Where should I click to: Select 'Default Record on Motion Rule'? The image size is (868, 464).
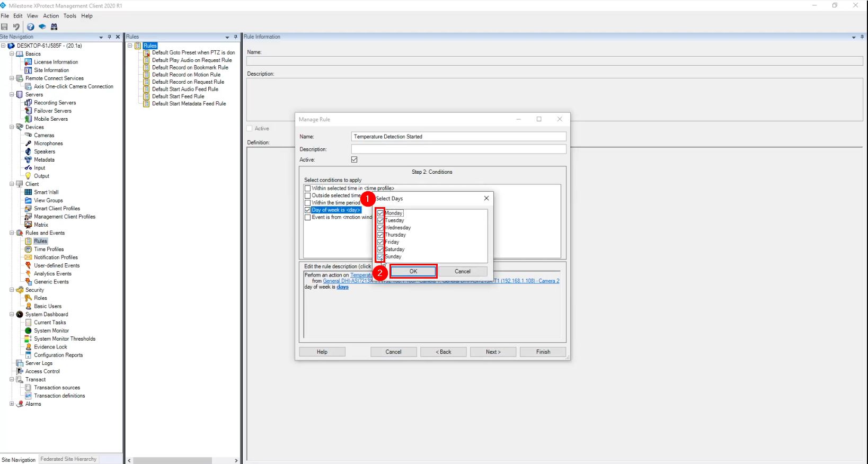(186, 75)
